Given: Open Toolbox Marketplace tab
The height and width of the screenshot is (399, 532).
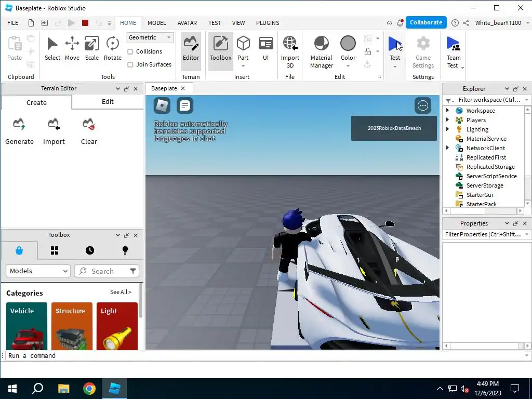Looking at the screenshot, I should coord(19,251).
